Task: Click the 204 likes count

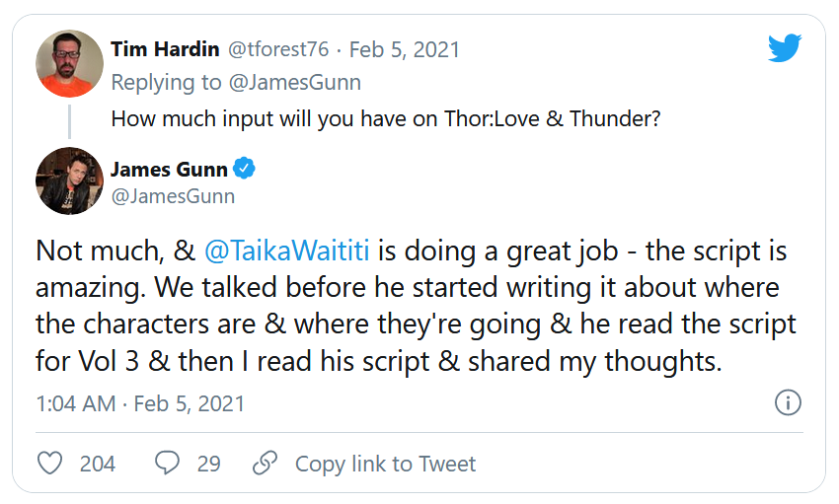Action: 98,464
